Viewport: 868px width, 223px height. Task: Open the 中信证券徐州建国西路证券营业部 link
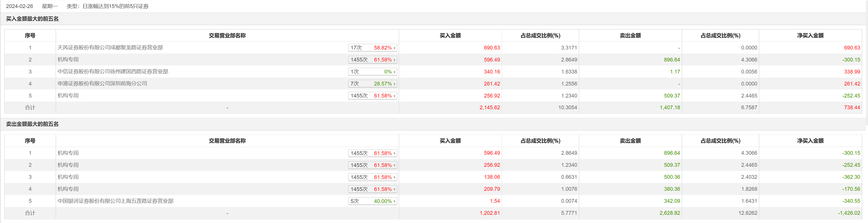113,72
